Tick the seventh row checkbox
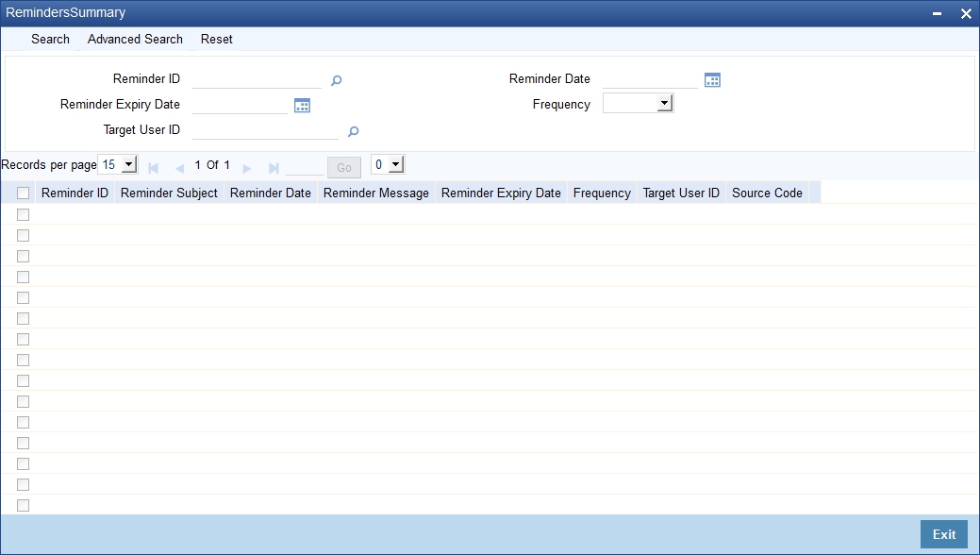 coord(24,339)
